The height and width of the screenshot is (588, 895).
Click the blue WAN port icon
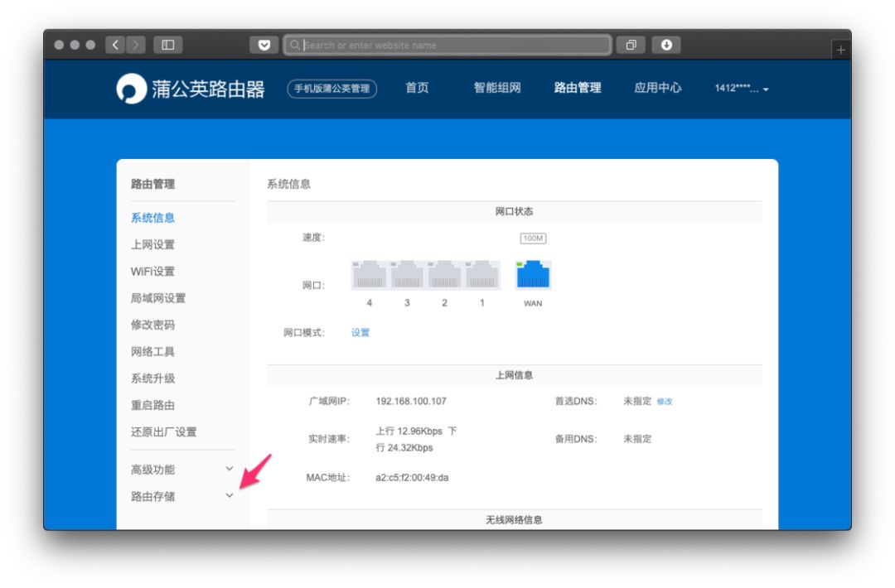(533, 274)
